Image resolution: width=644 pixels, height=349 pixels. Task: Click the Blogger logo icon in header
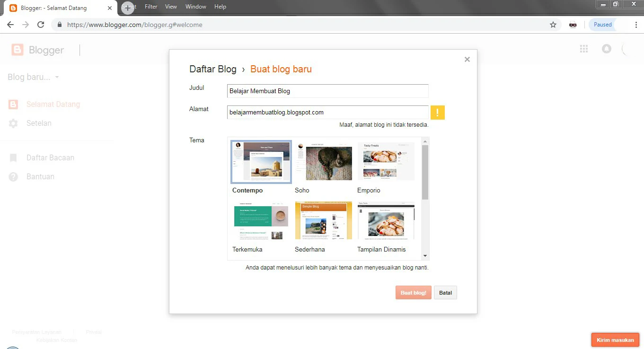click(18, 50)
